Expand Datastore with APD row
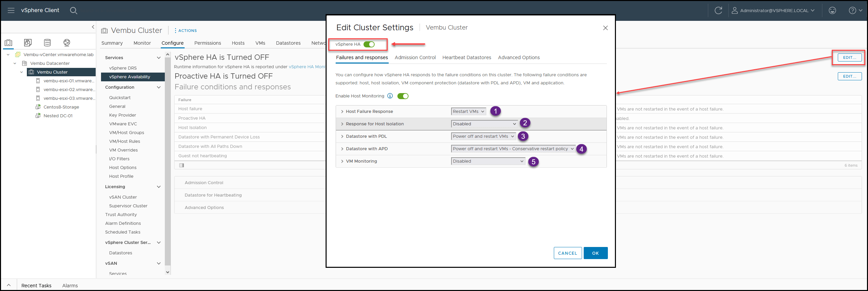The width and height of the screenshot is (868, 291). click(342, 149)
